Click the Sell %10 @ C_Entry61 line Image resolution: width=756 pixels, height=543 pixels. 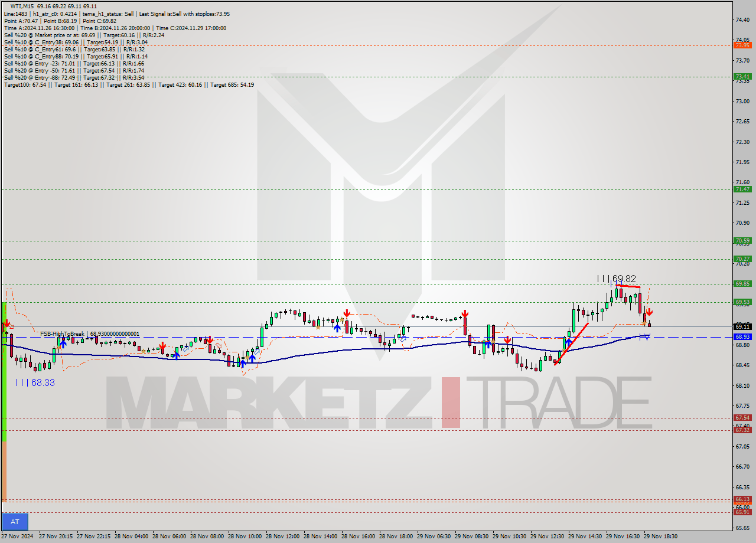[74, 49]
